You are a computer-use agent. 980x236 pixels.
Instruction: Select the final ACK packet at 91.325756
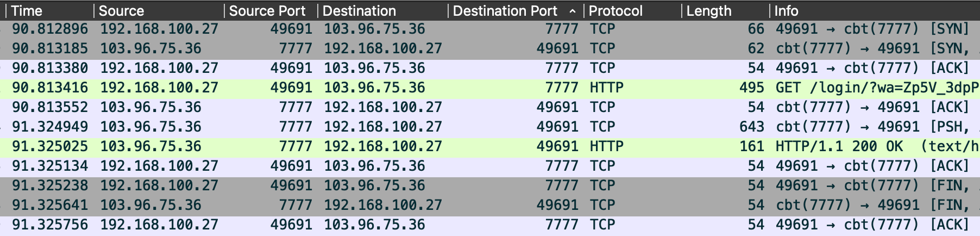click(x=380, y=225)
